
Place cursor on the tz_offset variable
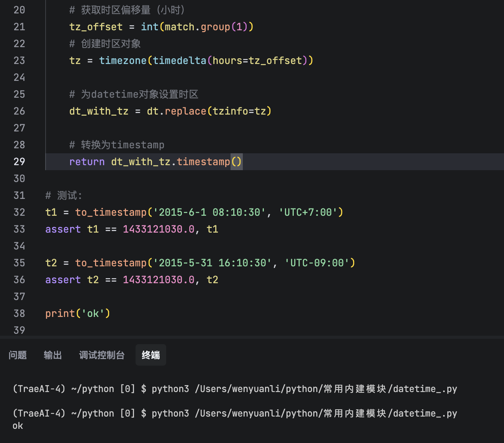pyautogui.click(x=95, y=26)
